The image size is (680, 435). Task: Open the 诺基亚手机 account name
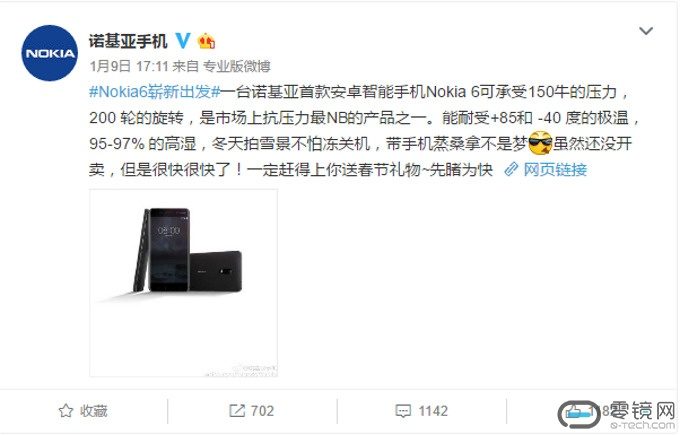click(128, 41)
